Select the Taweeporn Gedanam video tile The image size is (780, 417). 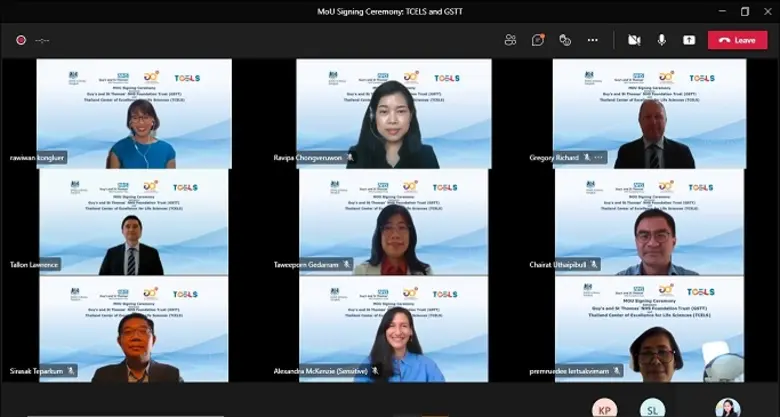coord(393,222)
